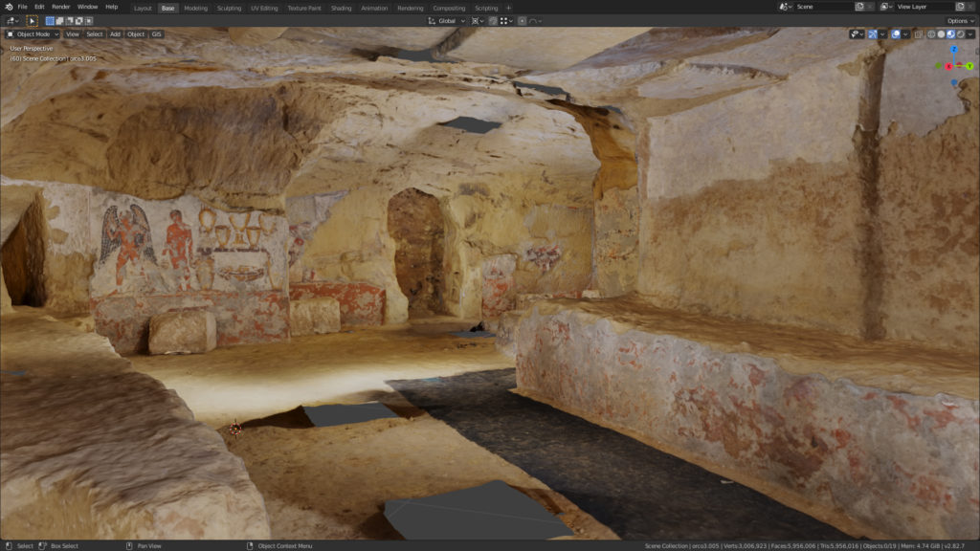Open the viewport Add menu
The width and height of the screenshot is (980, 551).
(115, 34)
